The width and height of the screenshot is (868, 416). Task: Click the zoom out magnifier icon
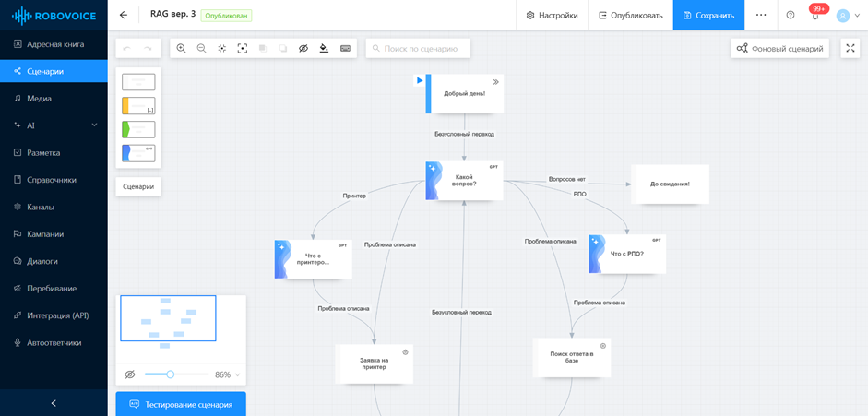(201, 48)
